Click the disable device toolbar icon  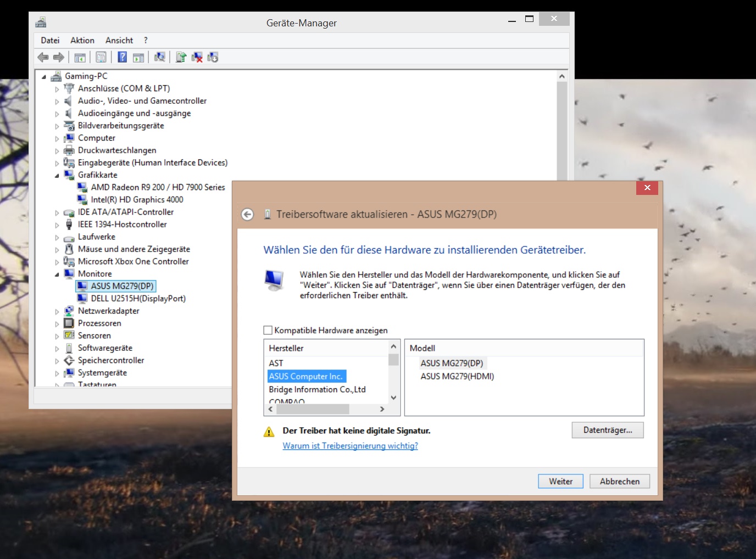tap(213, 57)
